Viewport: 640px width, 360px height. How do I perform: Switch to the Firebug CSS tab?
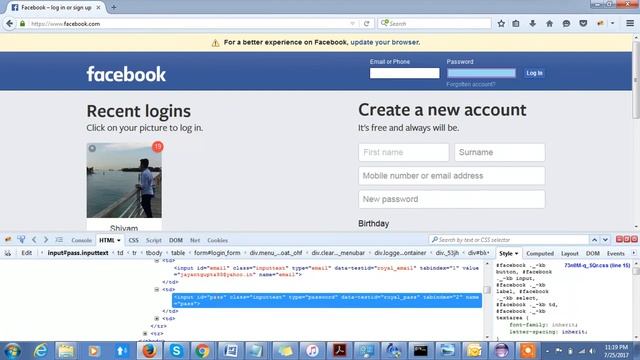coord(133,240)
